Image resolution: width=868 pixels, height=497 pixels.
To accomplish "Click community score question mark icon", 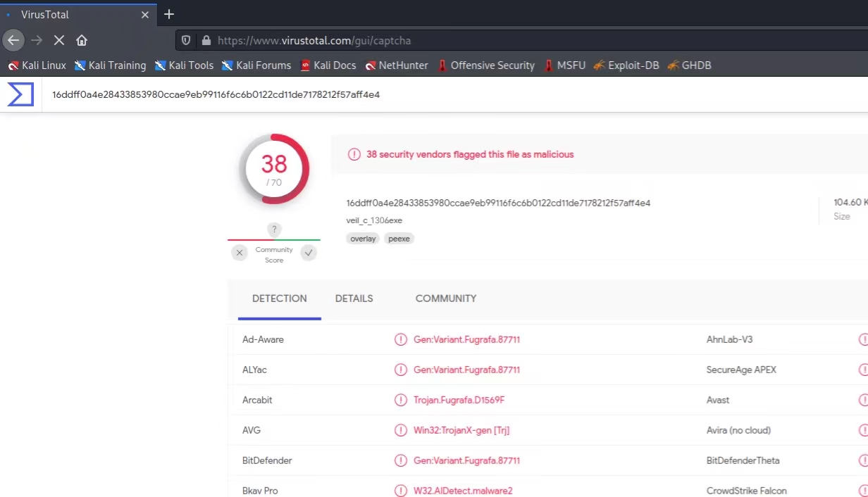I will click(x=275, y=229).
